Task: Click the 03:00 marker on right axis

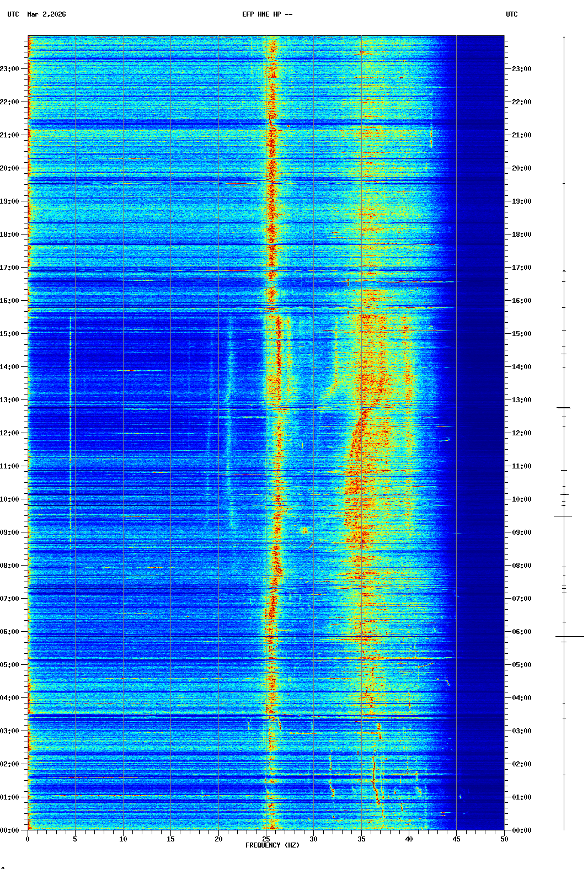Action: tap(521, 731)
